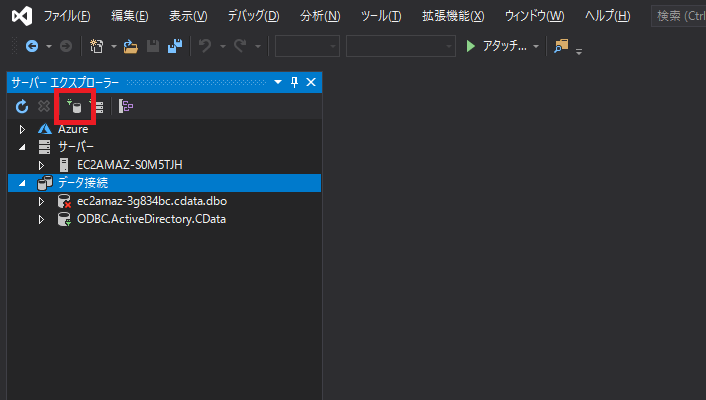706x400 pixels.
Task: Click the Connect to Server icon
Action: (98, 106)
